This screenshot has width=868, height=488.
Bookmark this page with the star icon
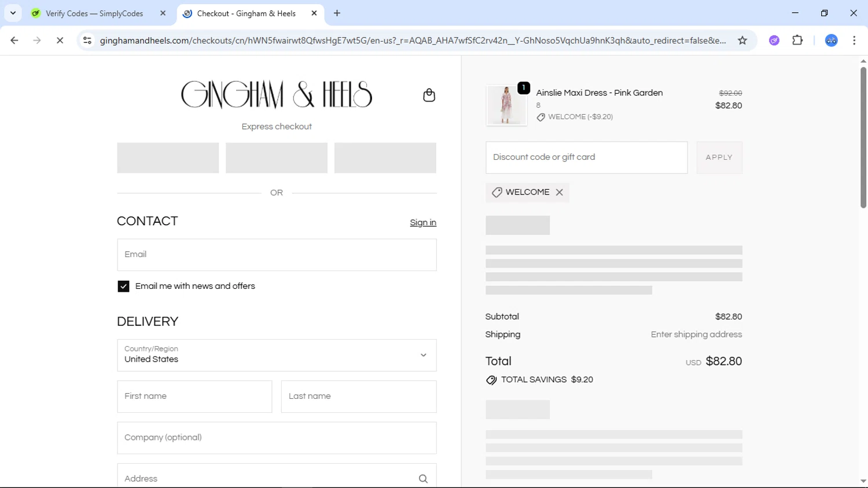click(742, 41)
